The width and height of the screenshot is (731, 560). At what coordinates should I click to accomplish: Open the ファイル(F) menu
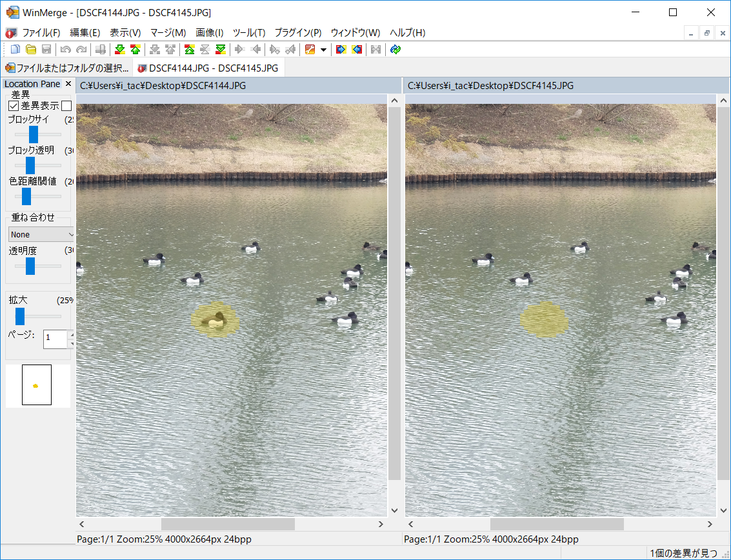(41, 33)
